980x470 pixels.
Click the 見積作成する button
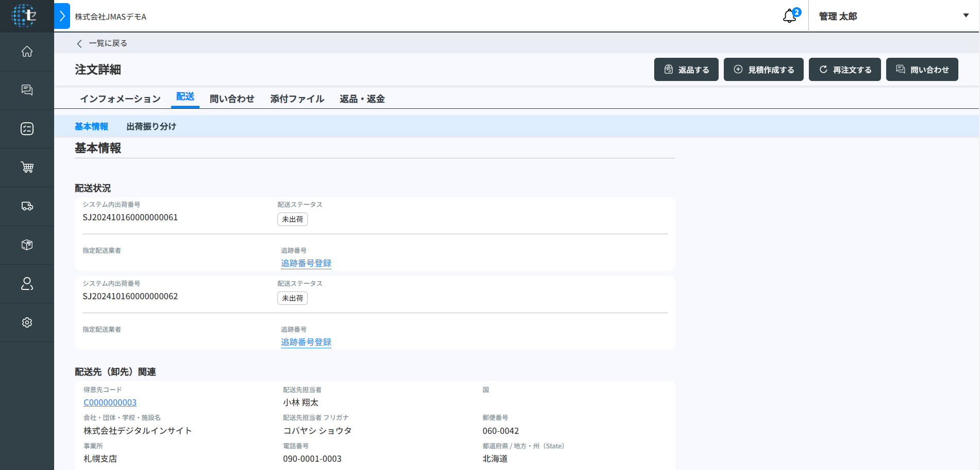[763, 70]
